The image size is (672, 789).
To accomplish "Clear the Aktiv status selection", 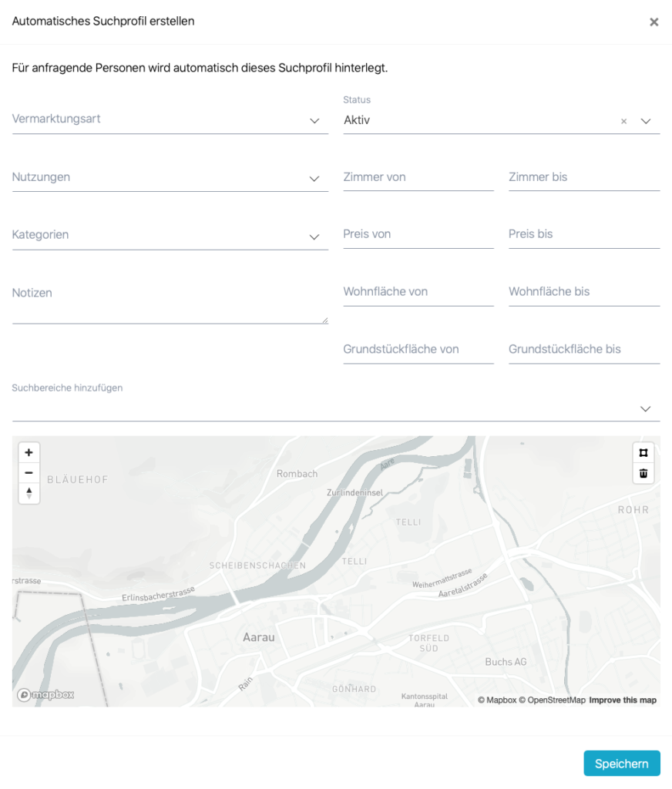I will 624,121.
